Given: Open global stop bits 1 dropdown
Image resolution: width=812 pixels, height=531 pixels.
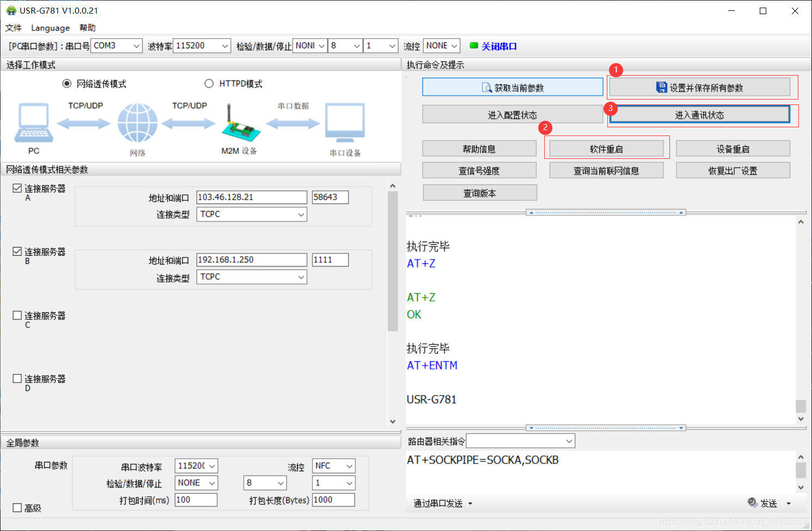Looking at the screenshot, I should click(x=334, y=483).
